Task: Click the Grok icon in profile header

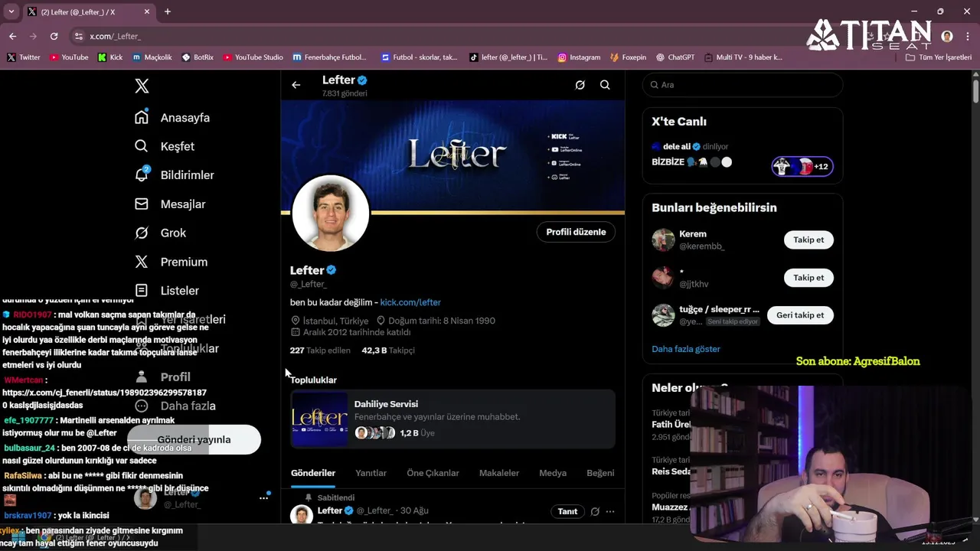Action: (580, 85)
